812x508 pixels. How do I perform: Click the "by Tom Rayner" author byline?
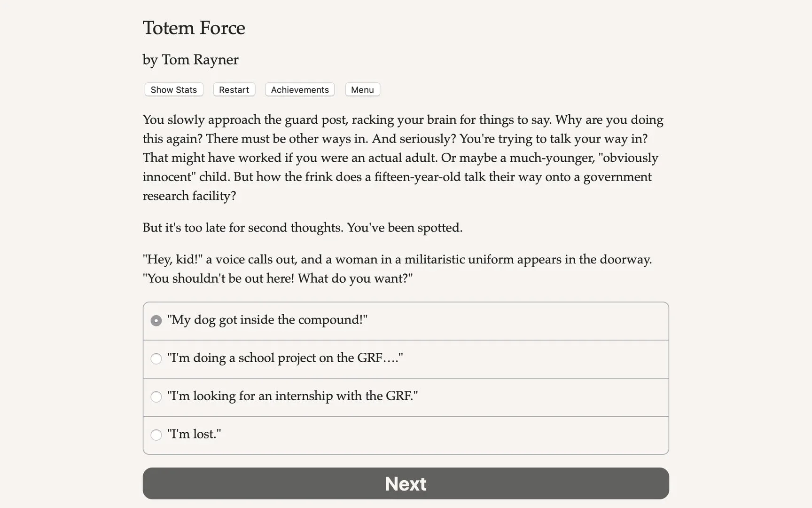190,60
